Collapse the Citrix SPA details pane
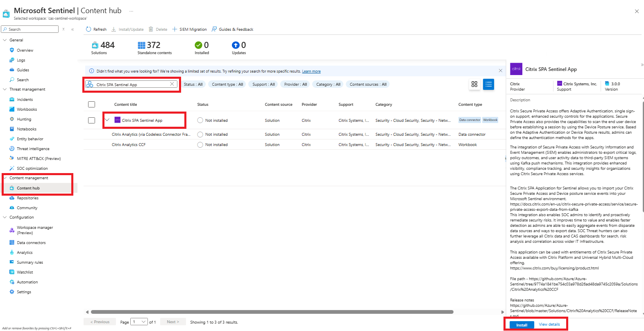This screenshot has width=644, height=331. (642, 65)
